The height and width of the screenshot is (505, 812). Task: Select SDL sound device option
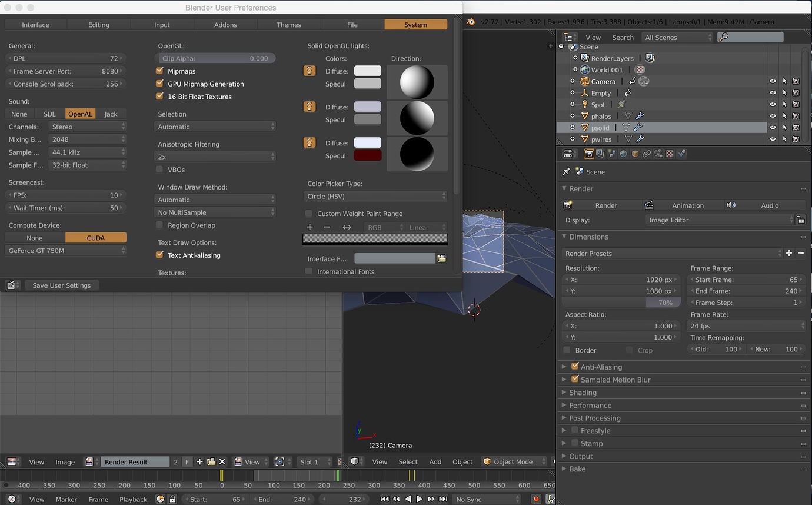49,114
